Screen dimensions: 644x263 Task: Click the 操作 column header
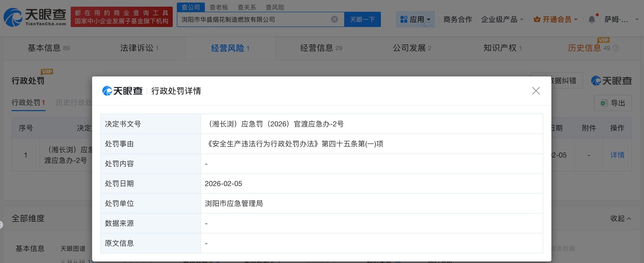coord(617,128)
